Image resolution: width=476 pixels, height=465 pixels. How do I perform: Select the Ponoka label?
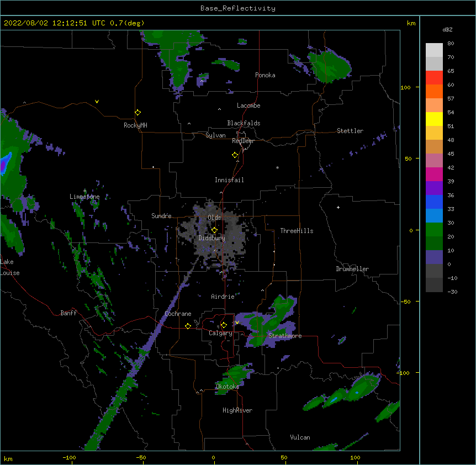pyautogui.click(x=265, y=75)
